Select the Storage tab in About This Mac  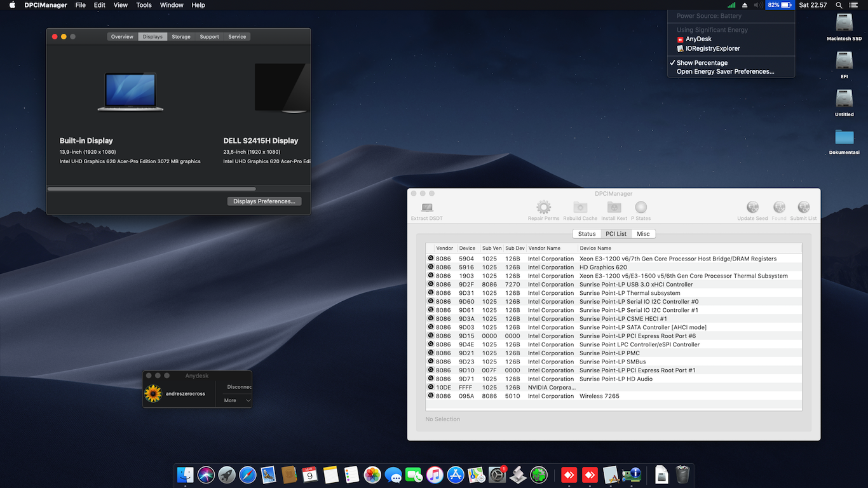tap(181, 37)
